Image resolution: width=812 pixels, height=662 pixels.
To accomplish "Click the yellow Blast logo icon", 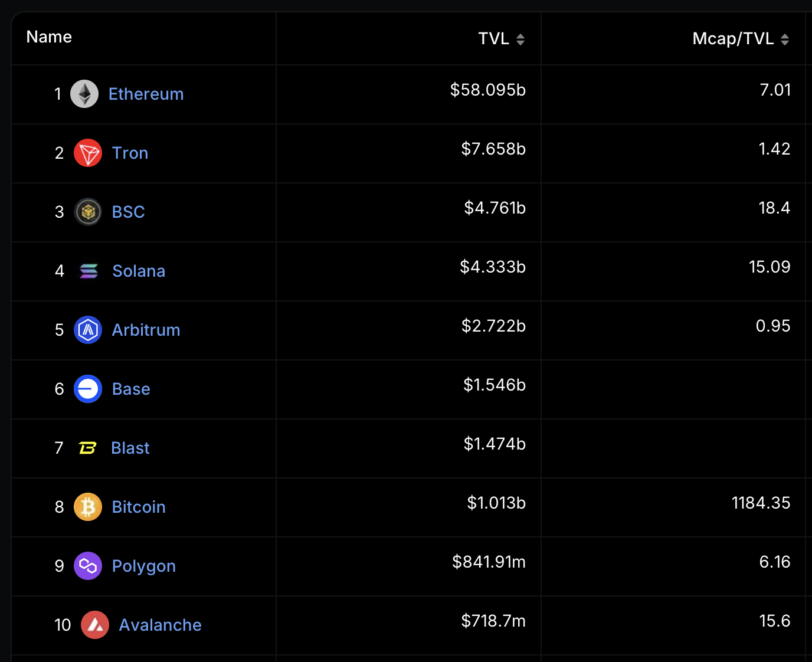I will pyautogui.click(x=87, y=448).
